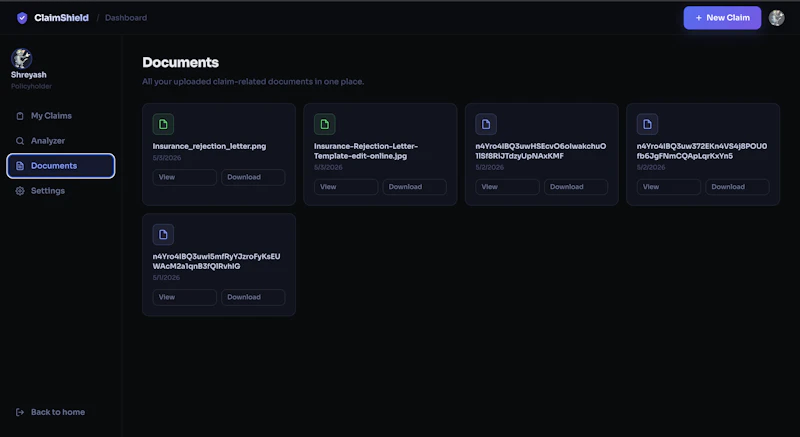The height and width of the screenshot is (437, 800).
Task: Click the Documents page heading
Action: [181, 62]
